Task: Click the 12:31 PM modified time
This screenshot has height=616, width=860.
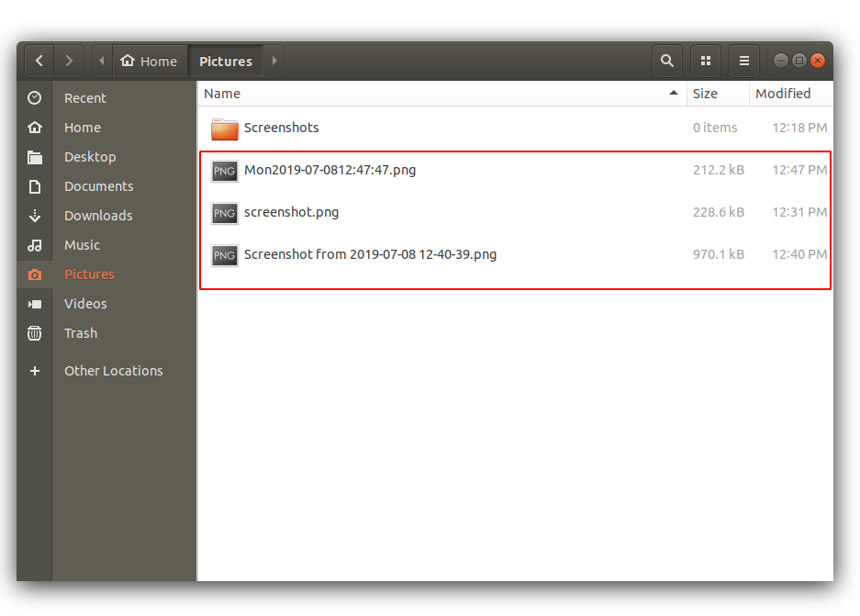Action: [x=799, y=212]
